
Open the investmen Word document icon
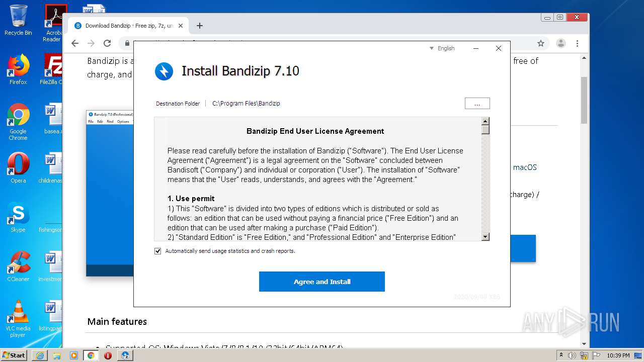(51, 266)
